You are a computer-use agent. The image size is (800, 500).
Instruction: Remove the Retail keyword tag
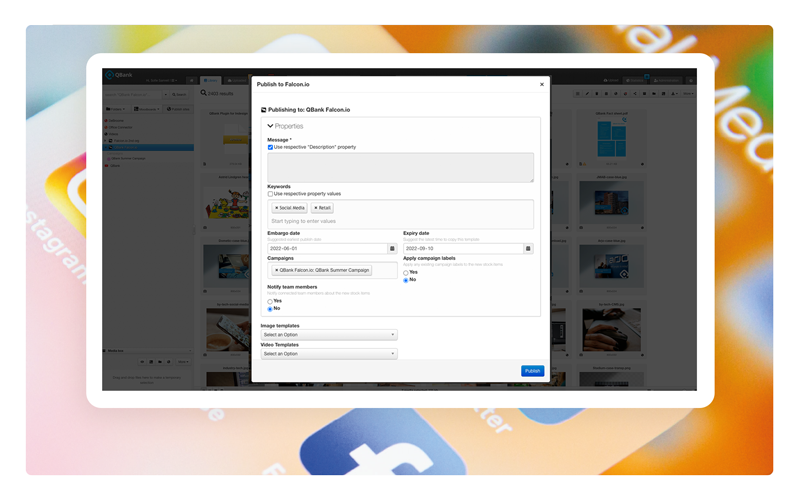[x=316, y=208]
